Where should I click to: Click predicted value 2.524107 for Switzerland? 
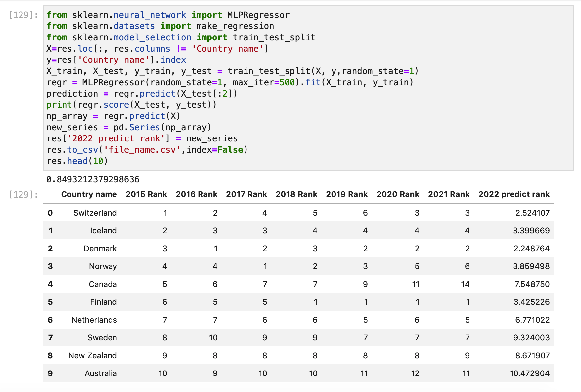[532, 213]
